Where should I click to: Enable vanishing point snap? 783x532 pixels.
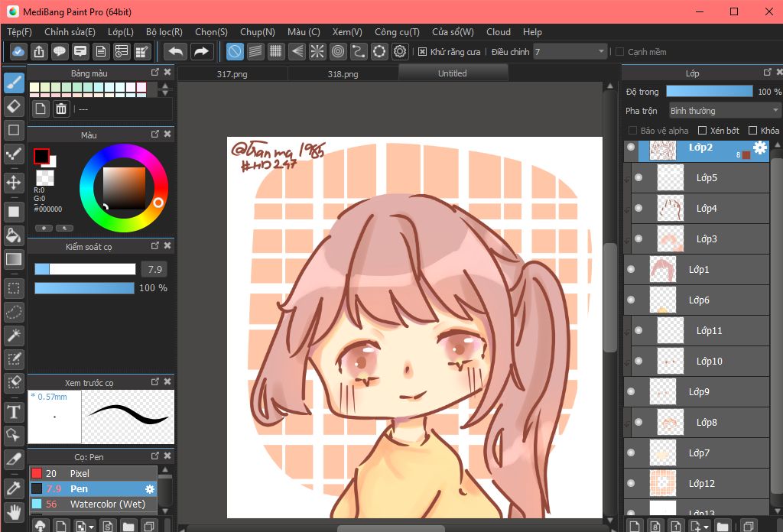coord(297,51)
